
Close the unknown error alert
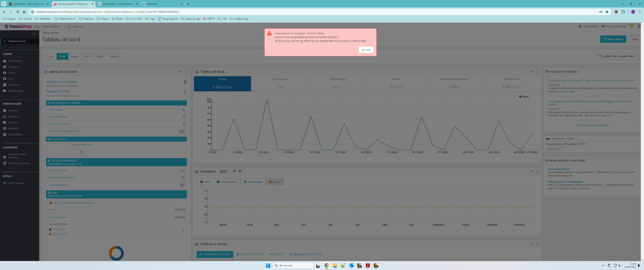pos(366,50)
